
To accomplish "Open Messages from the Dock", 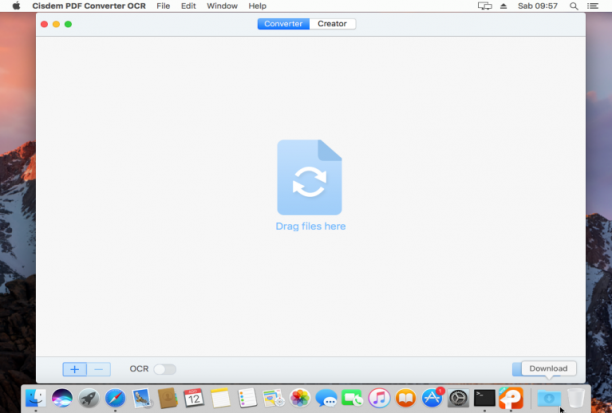I will pos(326,398).
